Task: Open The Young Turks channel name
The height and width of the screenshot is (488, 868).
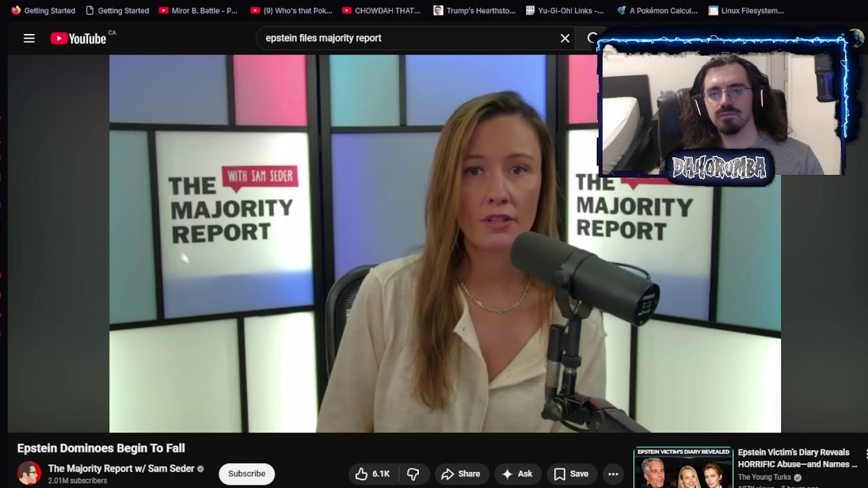Action: pos(764,477)
